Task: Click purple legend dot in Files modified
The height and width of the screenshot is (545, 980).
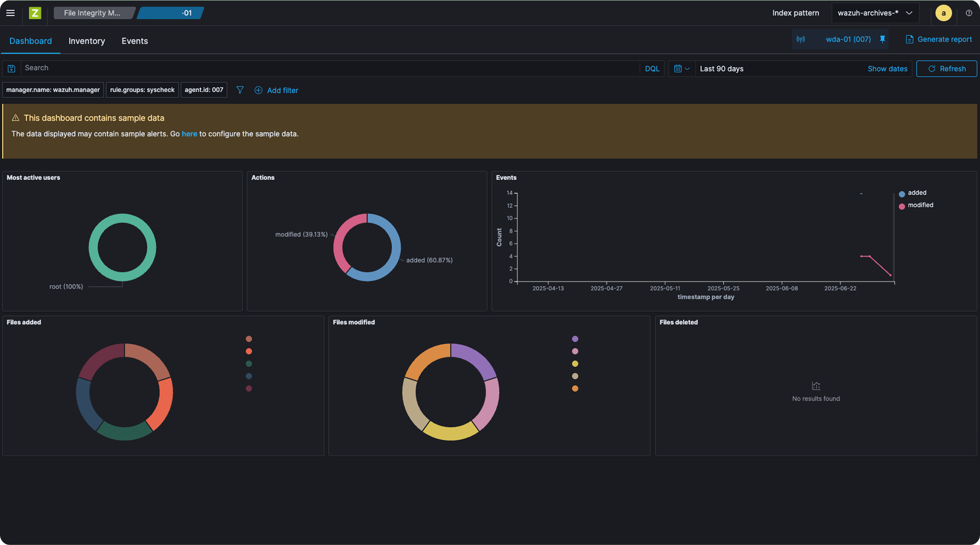Action: point(575,339)
